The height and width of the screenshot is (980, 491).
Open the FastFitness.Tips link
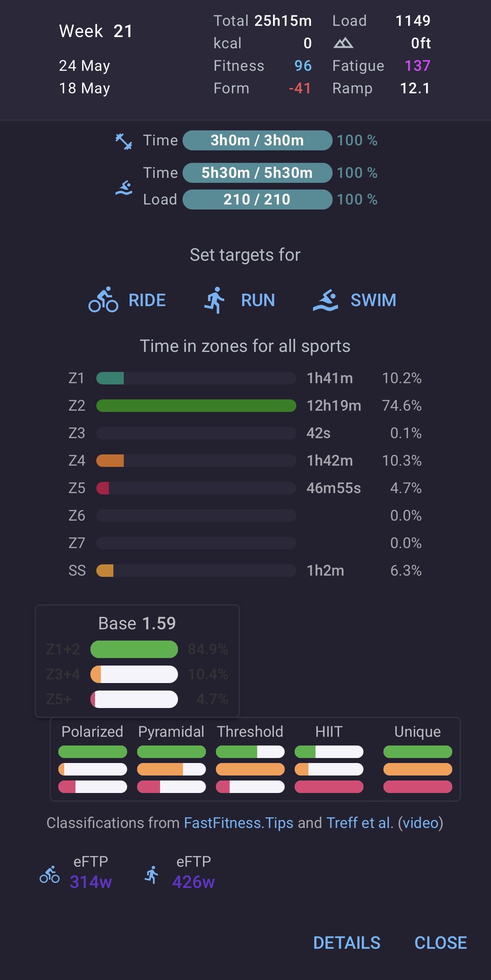pos(238,823)
